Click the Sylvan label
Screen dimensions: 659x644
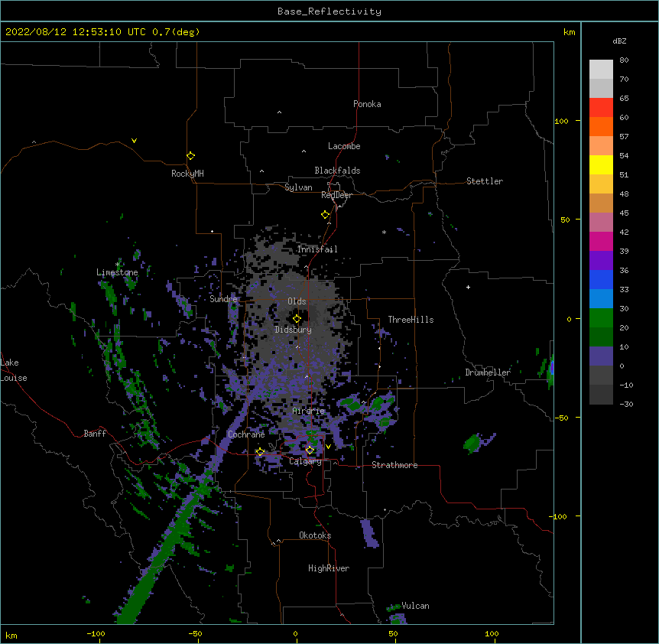click(x=298, y=187)
